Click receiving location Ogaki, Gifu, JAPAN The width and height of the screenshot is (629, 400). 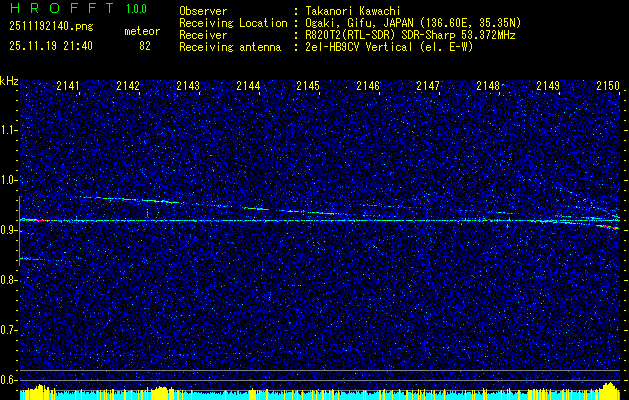(x=359, y=23)
